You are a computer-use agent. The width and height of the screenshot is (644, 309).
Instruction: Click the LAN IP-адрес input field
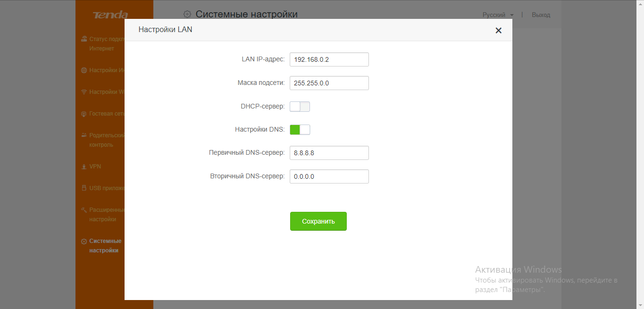pos(329,59)
